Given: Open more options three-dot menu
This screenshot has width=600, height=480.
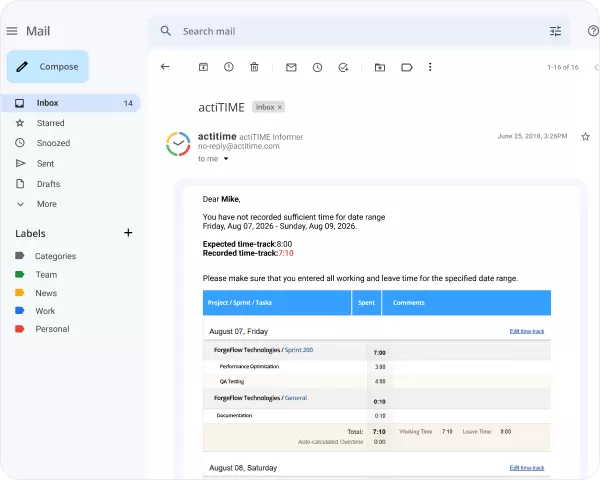Looking at the screenshot, I should pos(430,67).
